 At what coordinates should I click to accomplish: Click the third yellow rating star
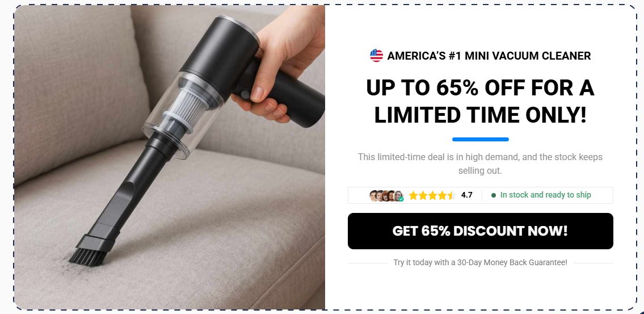pyautogui.click(x=432, y=196)
